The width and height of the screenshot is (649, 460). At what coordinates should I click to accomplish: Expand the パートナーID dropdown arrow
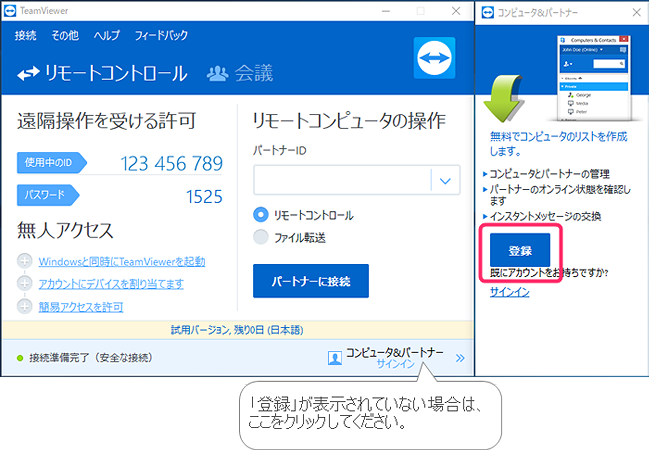(x=445, y=181)
